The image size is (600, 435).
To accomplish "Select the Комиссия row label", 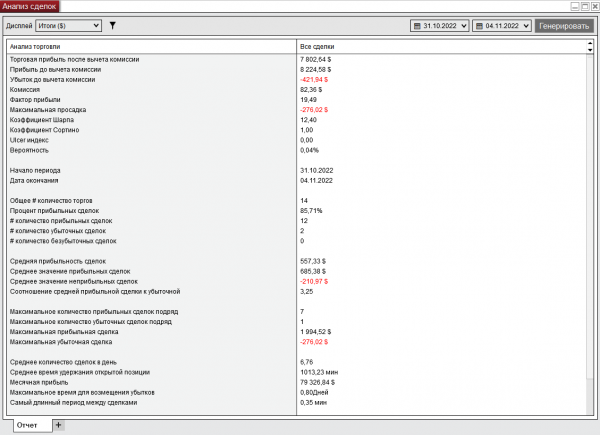I will point(25,90).
